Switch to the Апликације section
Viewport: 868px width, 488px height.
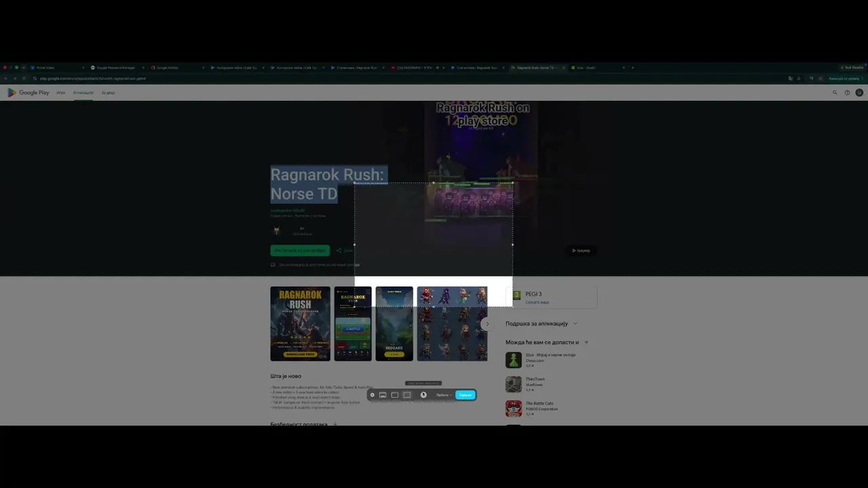pyautogui.click(x=83, y=93)
